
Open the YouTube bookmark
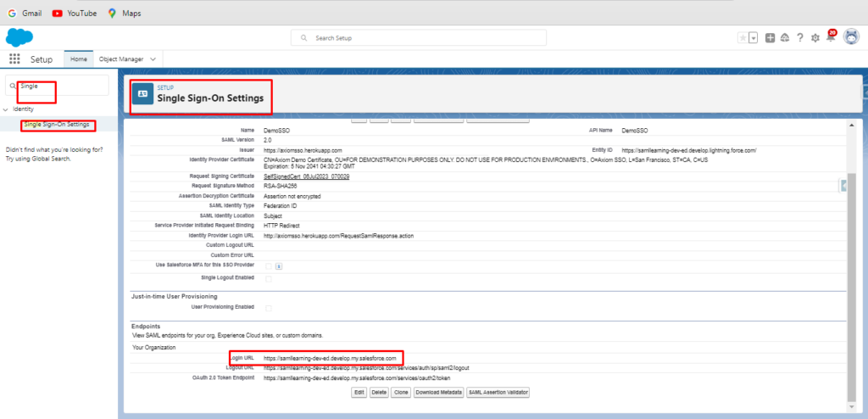click(75, 14)
